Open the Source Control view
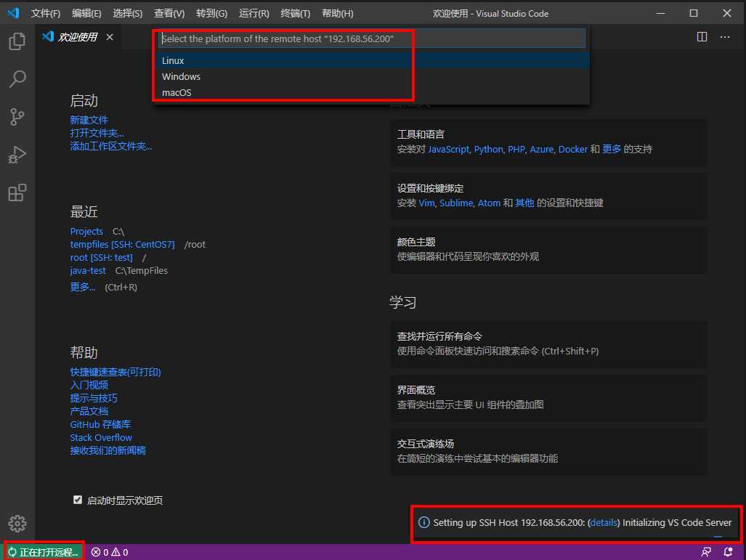Screen dimensions: 746x560 (17, 116)
